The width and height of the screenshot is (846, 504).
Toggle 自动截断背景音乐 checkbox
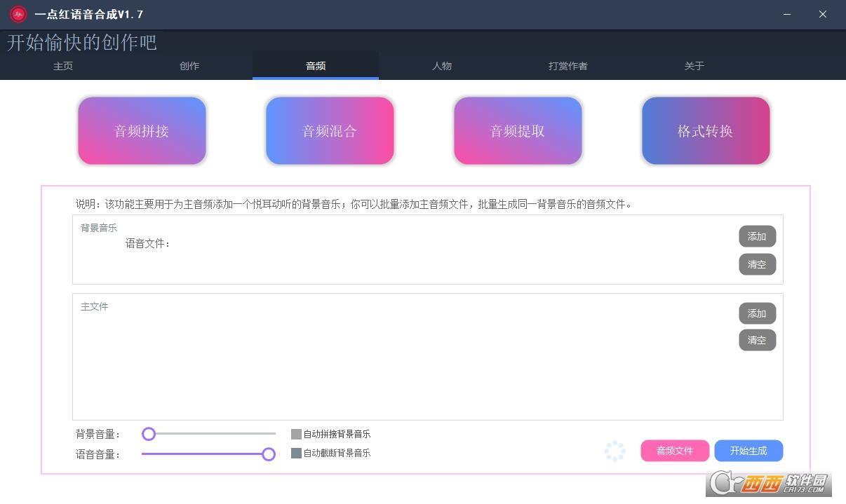pos(296,453)
